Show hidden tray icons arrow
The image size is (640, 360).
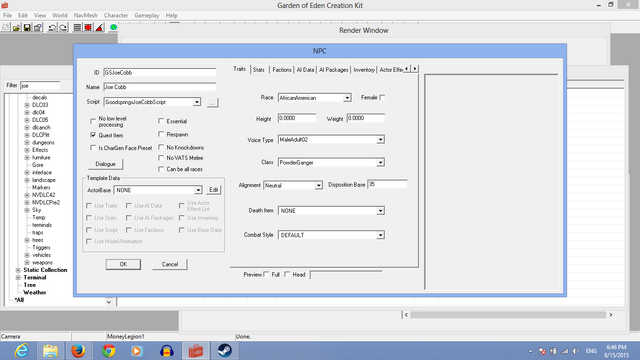coord(531,351)
